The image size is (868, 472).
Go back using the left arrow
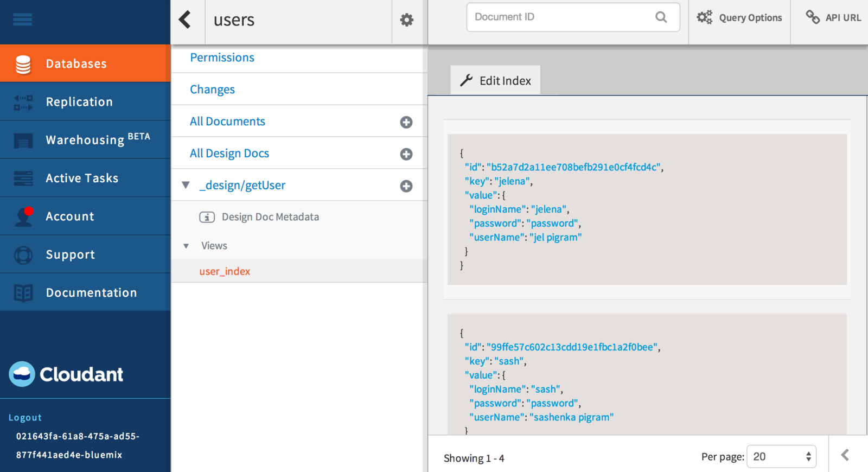click(185, 20)
